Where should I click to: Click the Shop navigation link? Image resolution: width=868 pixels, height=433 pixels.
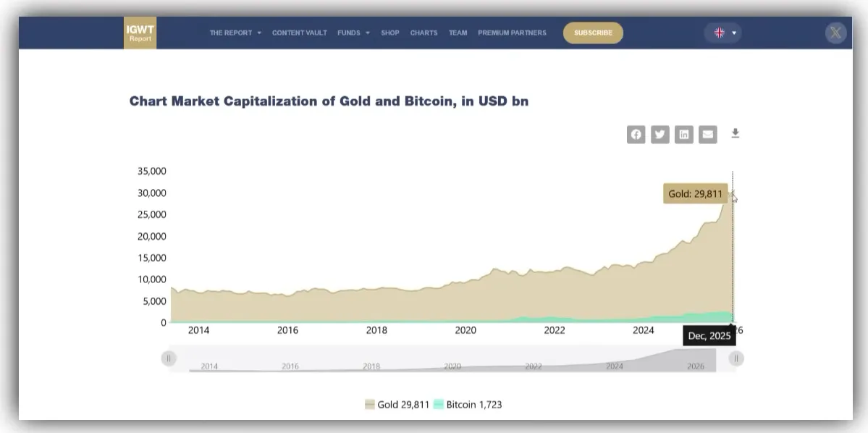click(x=390, y=33)
